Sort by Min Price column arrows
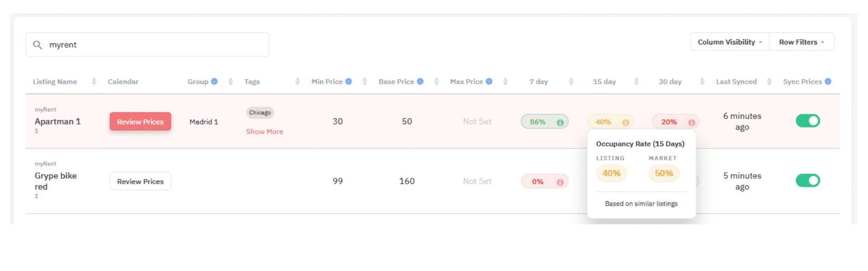This screenshot has height=271, width=868. pyautogui.click(x=365, y=81)
